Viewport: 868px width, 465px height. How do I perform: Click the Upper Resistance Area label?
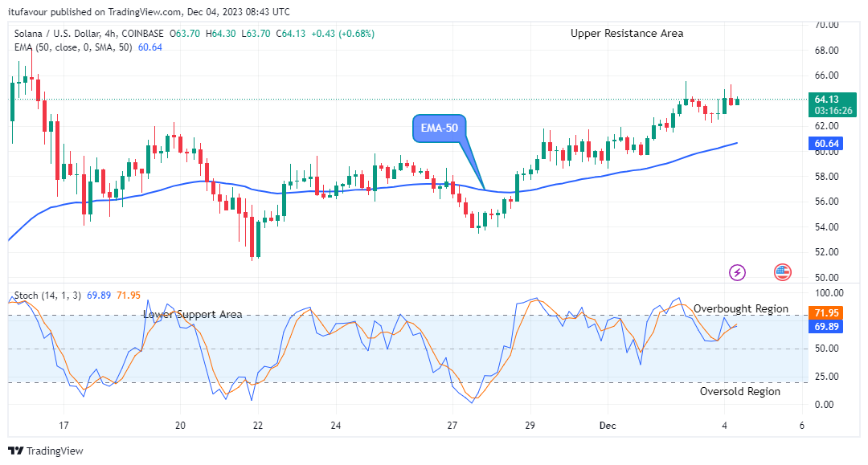627,33
